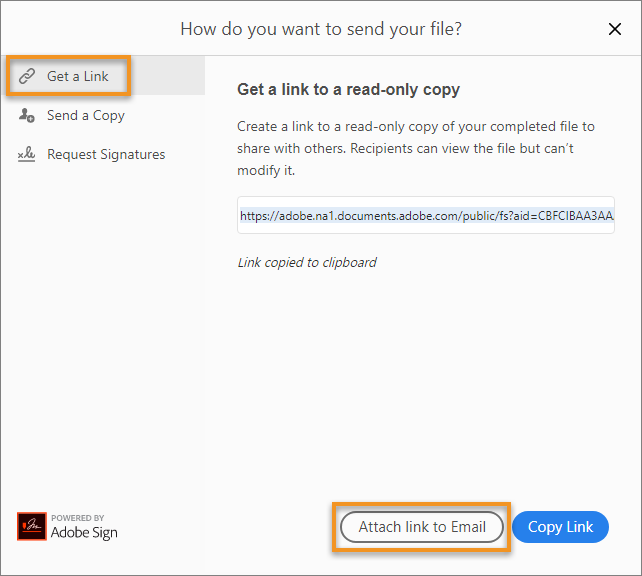Click the How do you want to send your file title
Viewport: 642px width, 576px height.
(x=321, y=29)
